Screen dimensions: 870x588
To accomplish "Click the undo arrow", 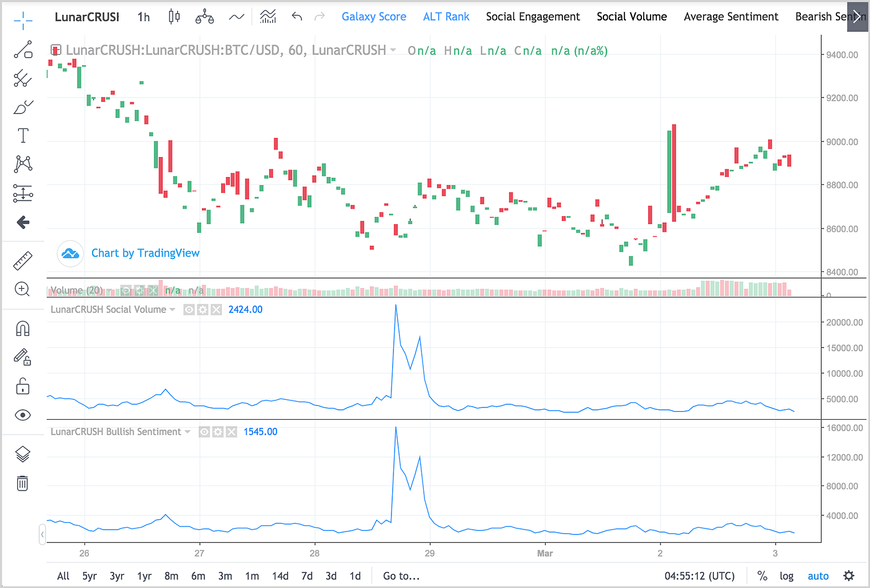I will click(297, 17).
